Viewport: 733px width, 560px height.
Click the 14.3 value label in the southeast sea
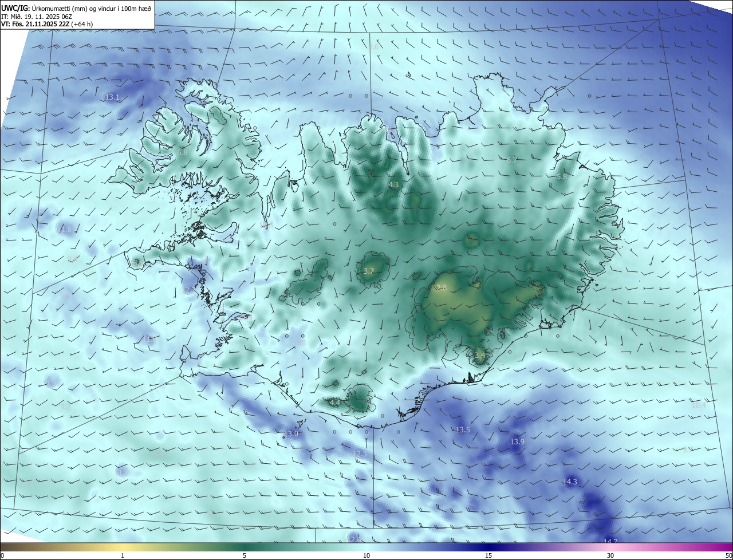click(x=570, y=482)
